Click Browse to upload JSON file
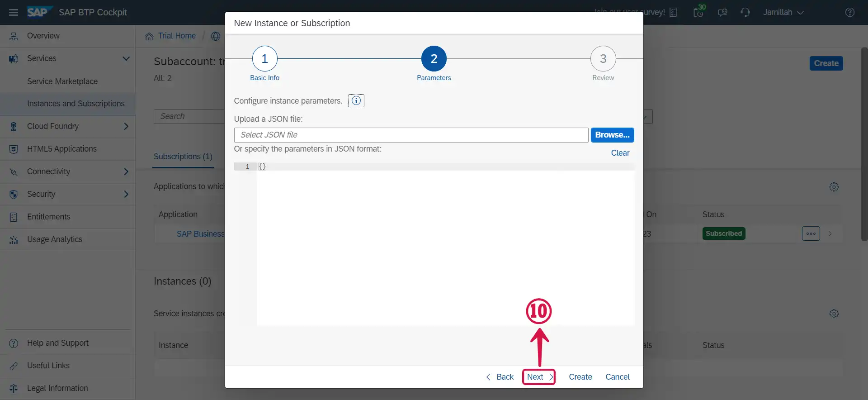Viewport: 868px width, 400px height. [612, 135]
